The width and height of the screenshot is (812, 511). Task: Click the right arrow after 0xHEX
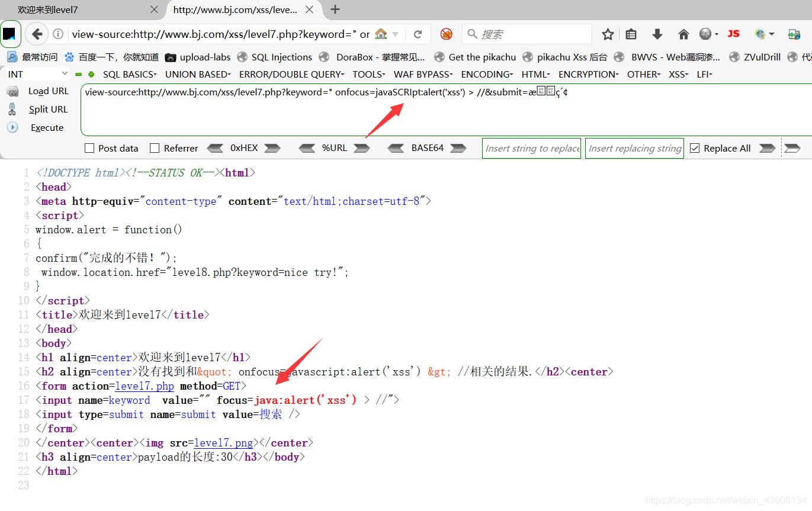click(x=272, y=148)
